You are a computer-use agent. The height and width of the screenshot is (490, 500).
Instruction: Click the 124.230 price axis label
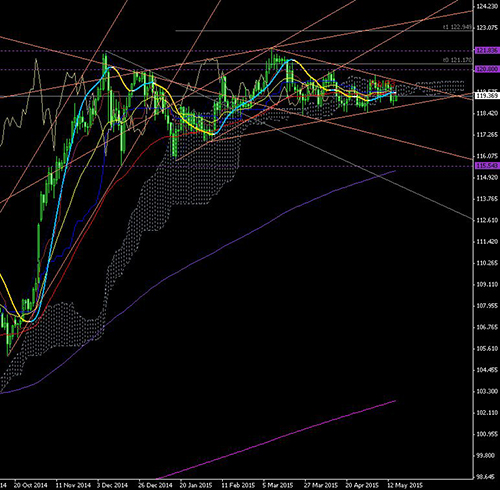(x=487, y=6)
